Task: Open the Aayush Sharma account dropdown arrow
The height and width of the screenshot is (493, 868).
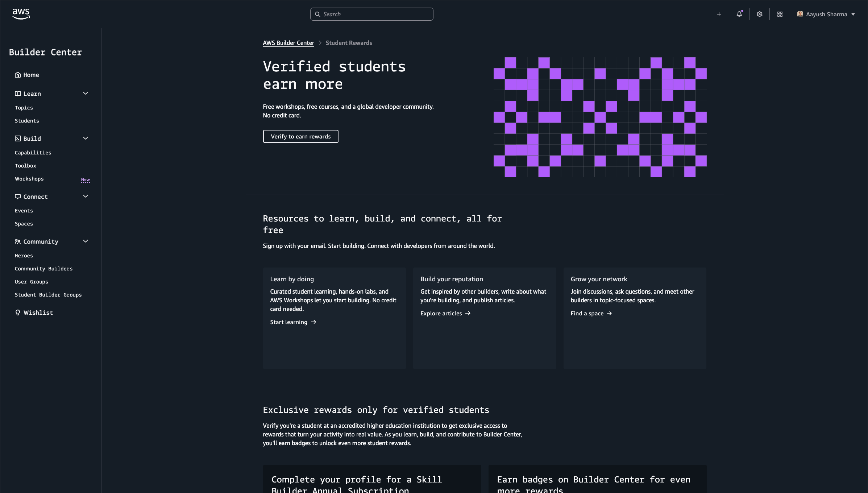Action: point(853,14)
